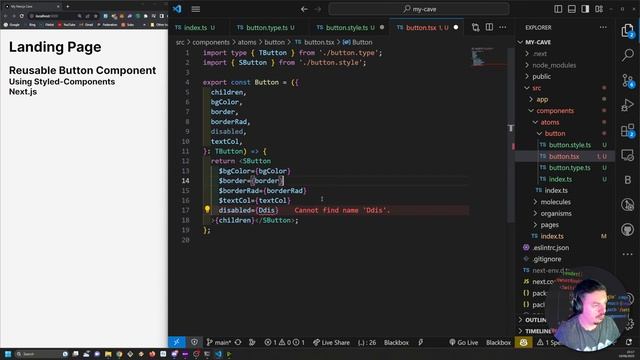Select button.tsx in explorer tree
Image resolution: width=640 pixels, height=360 pixels.
tap(564, 156)
